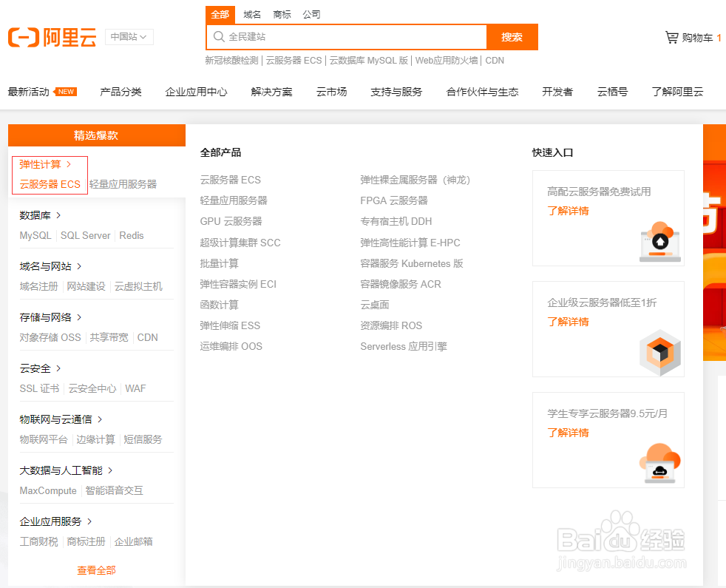This screenshot has width=726, height=588.
Task: Click the Redis sidebar link
Action: [132, 235]
